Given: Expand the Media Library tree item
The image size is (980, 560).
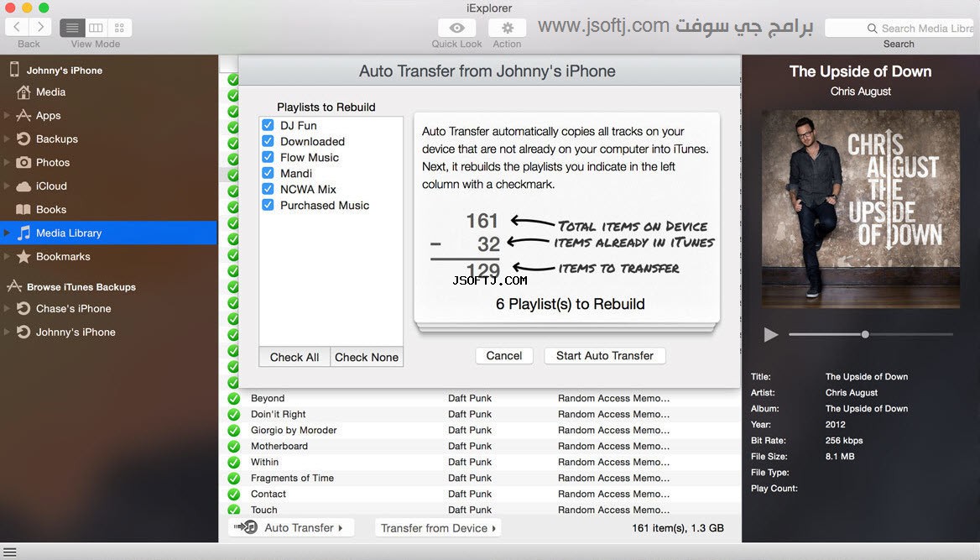Looking at the screenshot, I should pyautogui.click(x=7, y=233).
